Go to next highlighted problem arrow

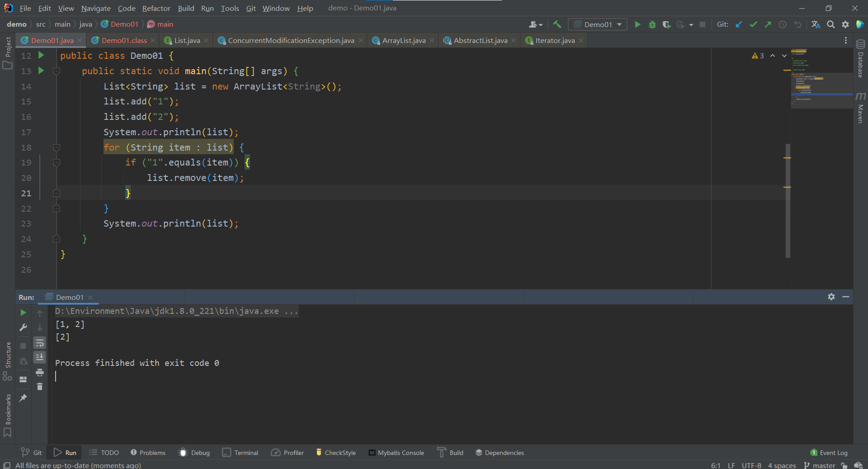[x=784, y=56]
